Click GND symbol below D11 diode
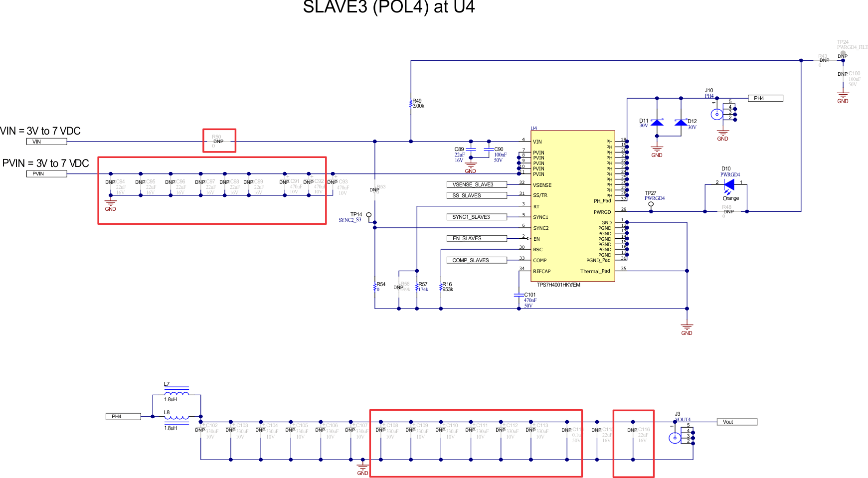This screenshot has width=868, height=478. (657, 151)
